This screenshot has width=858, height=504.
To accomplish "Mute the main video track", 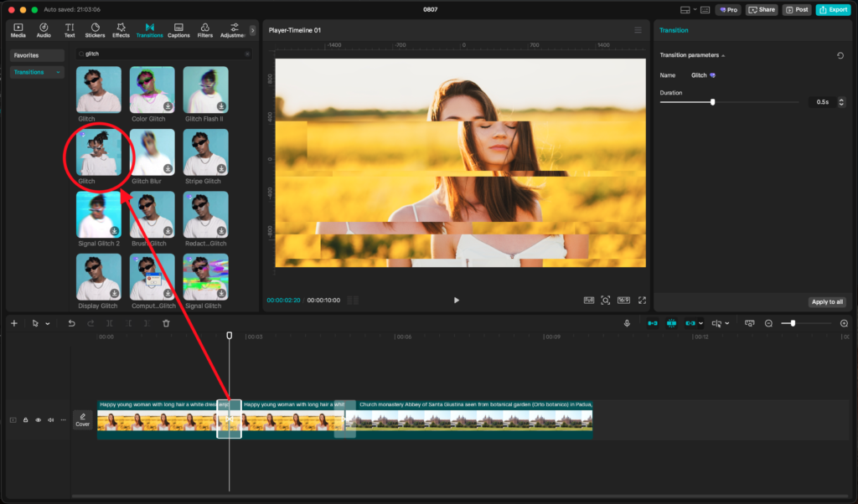I will pyautogui.click(x=51, y=419).
